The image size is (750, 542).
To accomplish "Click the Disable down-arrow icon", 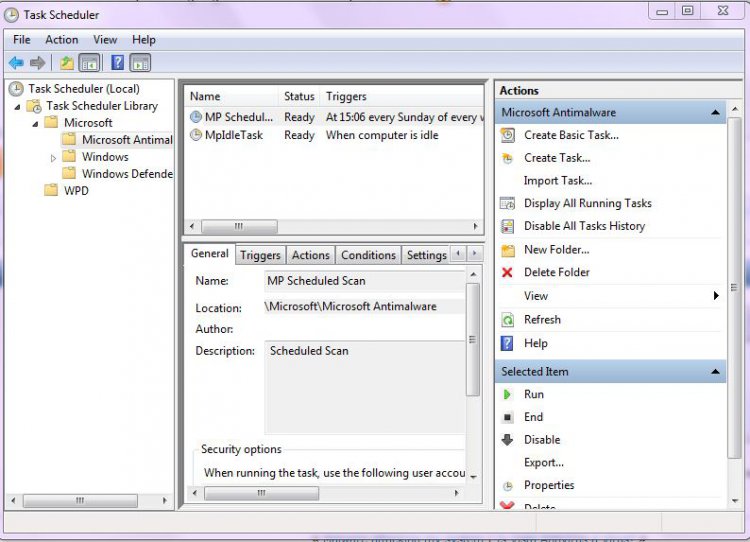I will [507, 440].
